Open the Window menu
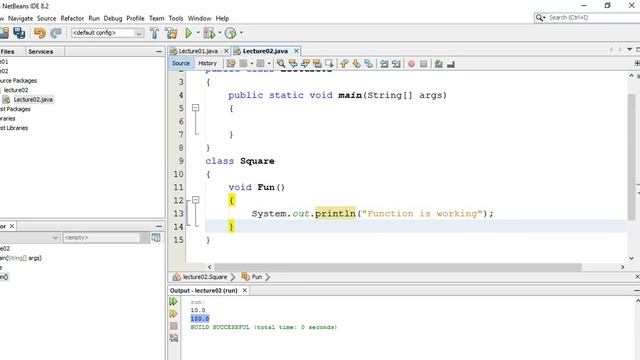The height and width of the screenshot is (360, 640). coord(199,18)
